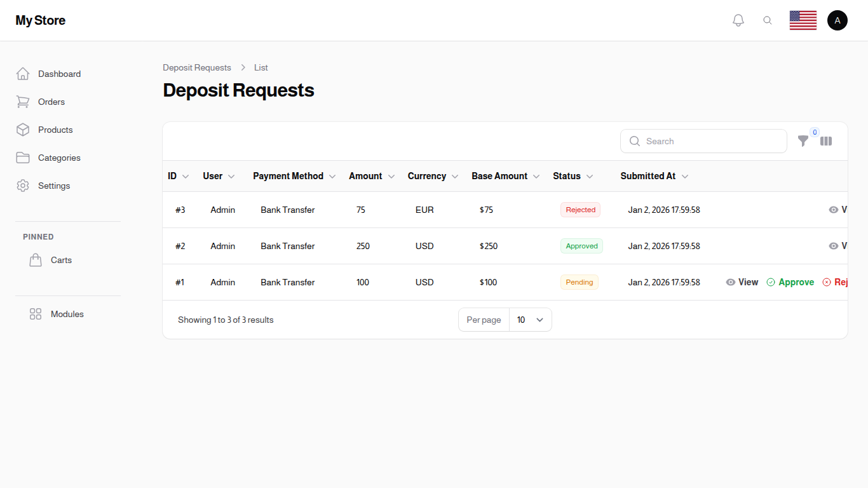Expand the Per page dropdown
The image size is (868, 488).
530,320
